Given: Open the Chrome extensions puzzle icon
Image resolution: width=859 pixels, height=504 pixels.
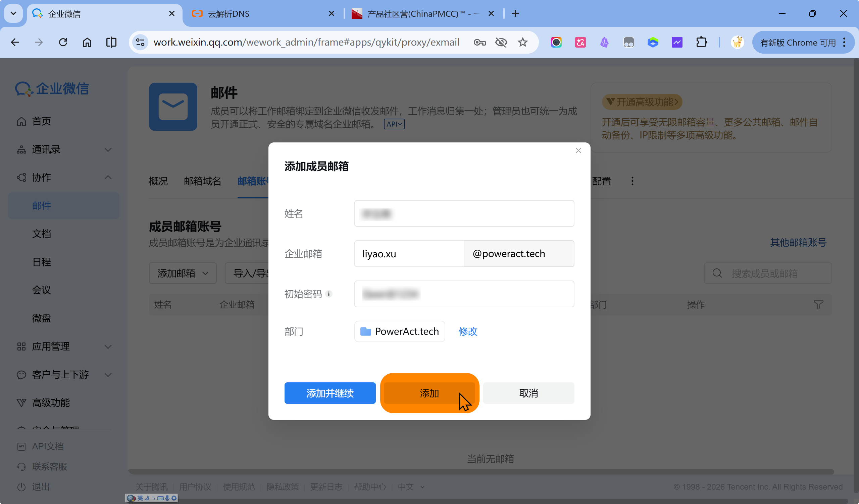Looking at the screenshot, I should (x=701, y=42).
